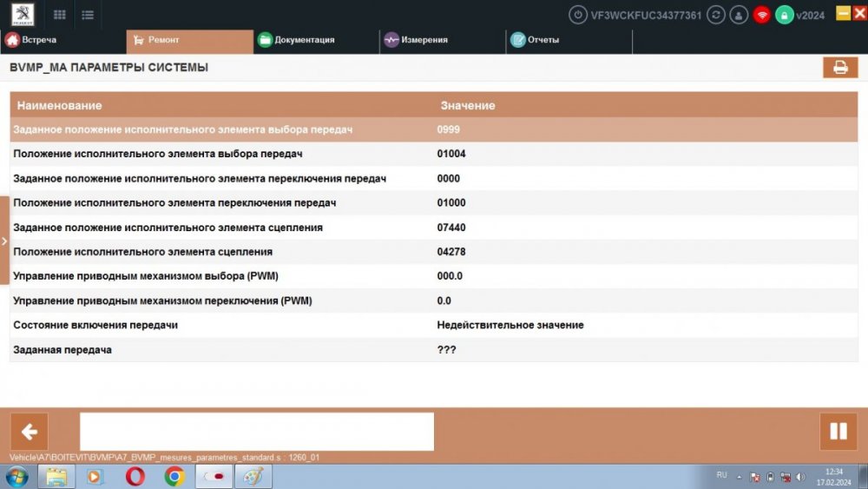
Task: Show hidden tray icons arrow
Action: pyautogui.click(x=739, y=477)
